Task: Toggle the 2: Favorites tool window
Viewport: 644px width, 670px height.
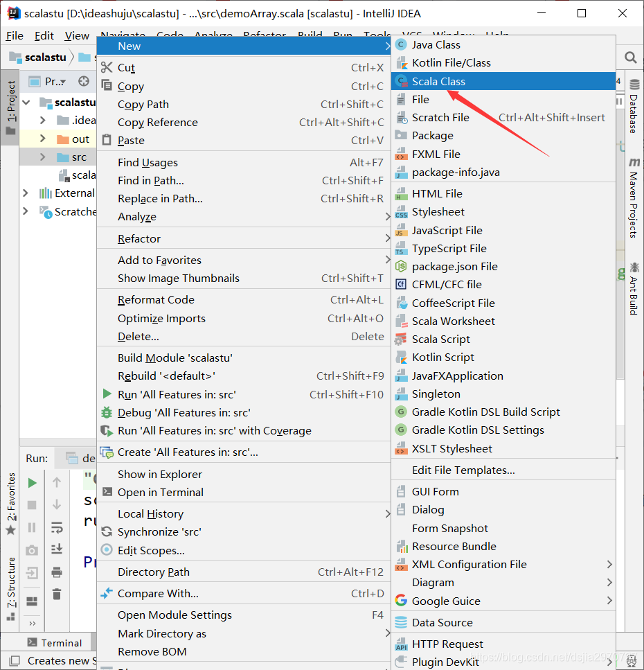Action: point(10,504)
